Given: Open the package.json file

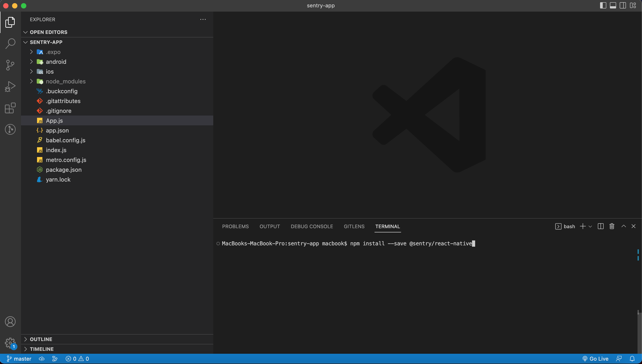Looking at the screenshot, I should click(x=117, y=170).
